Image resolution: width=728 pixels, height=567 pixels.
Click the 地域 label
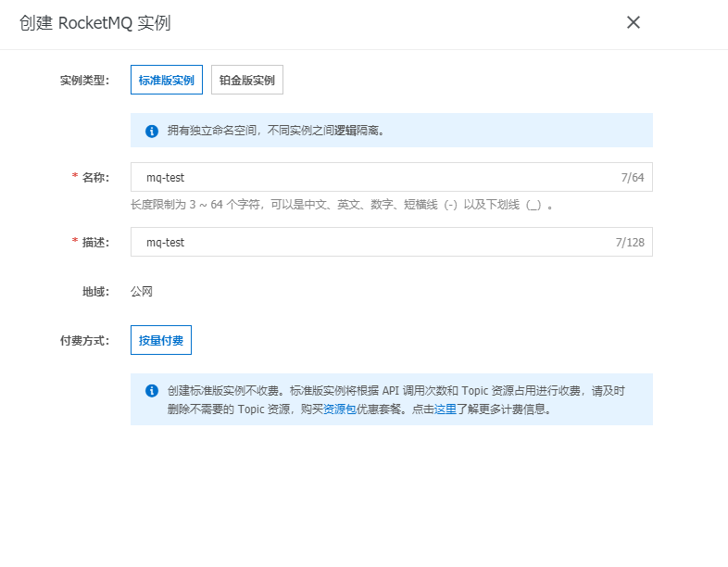pyautogui.click(x=95, y=292)
